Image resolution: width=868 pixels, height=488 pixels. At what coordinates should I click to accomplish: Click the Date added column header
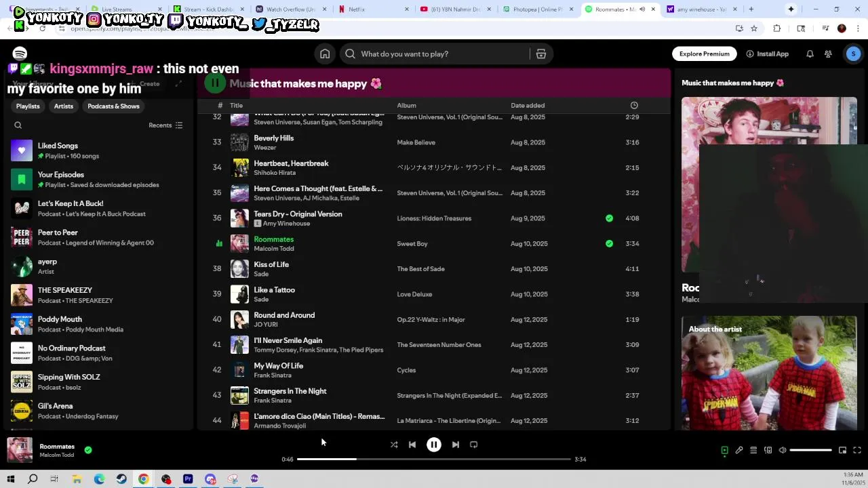[528, 106]
